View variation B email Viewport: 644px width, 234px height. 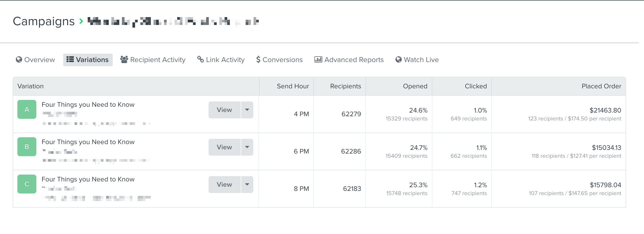pos(225,147)
